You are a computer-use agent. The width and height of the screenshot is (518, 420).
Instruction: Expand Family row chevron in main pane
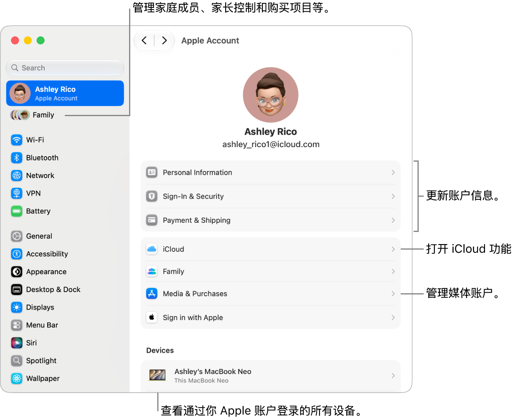pos(393,271)
